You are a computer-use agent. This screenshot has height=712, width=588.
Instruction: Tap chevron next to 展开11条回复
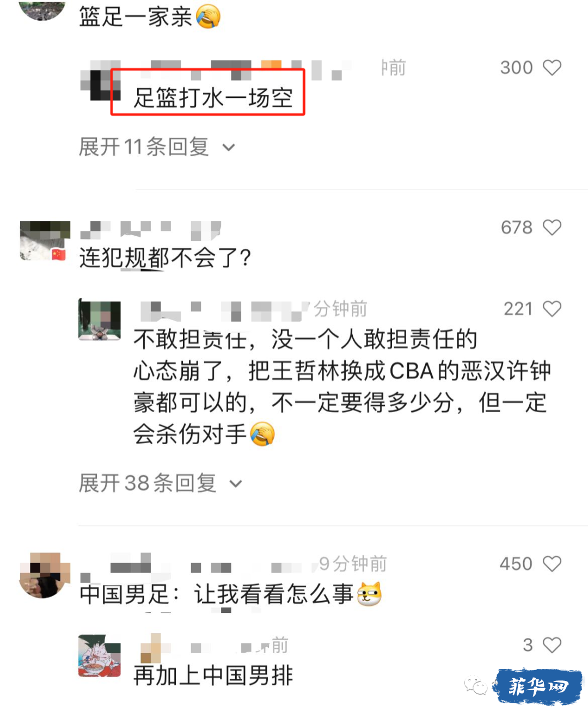[229, 148]
